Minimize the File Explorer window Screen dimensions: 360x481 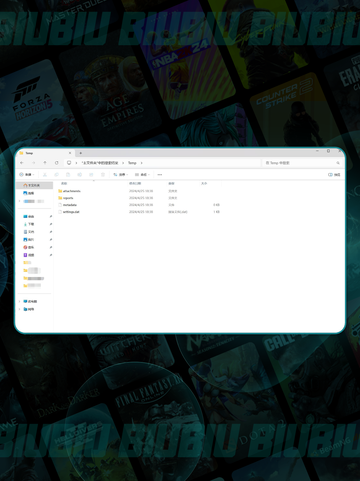tap(317, 151)
